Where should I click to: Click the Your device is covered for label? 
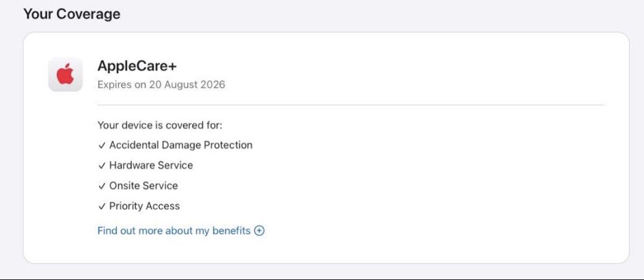coord(160,125)
